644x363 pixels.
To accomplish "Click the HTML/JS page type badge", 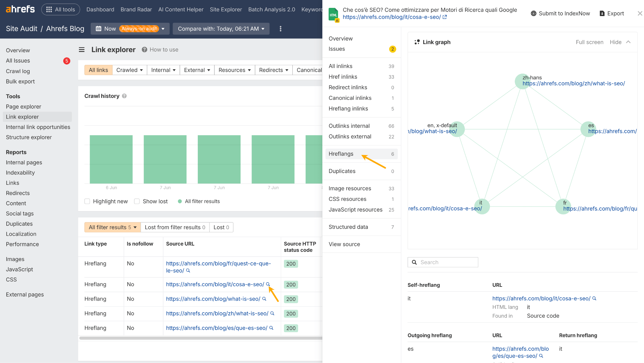I will [x=333, y=14].
